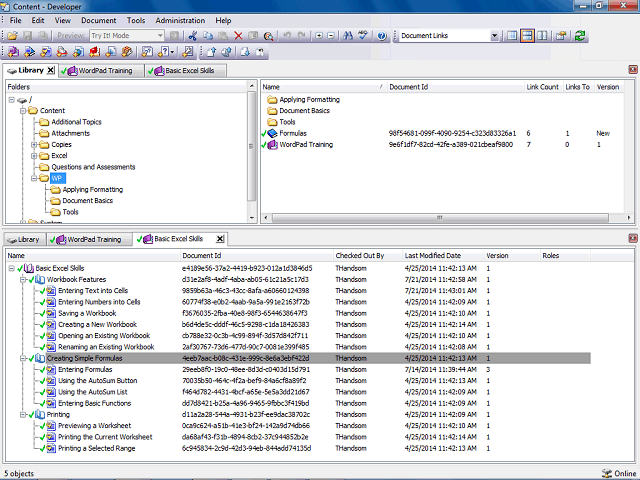Expand the Copies folder

tap(34, 144)
